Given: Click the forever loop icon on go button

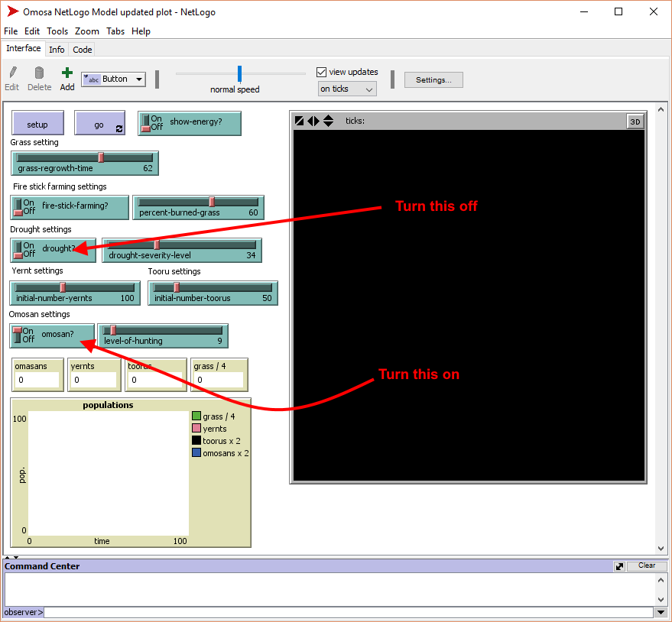Looking at the screenshot, I should (x=119, y=128).
